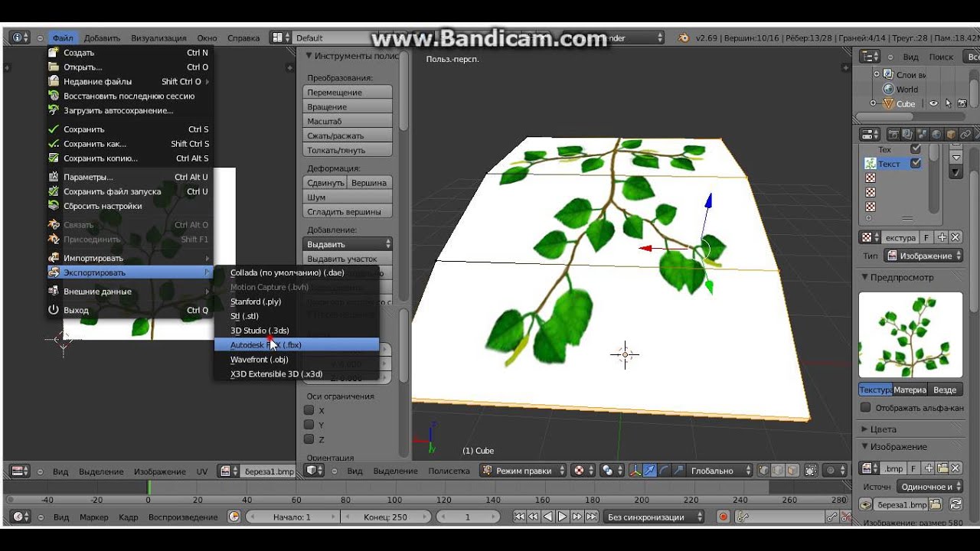Choose edge select mode icon
The width and height of the screenshot is (980, 551).
click(778, 470)
